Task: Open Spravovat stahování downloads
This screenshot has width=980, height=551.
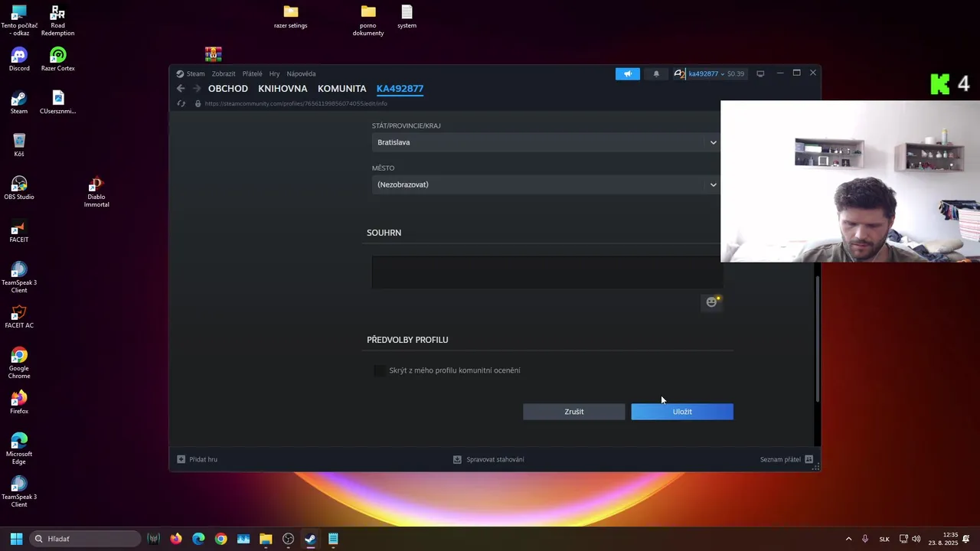Action: click(x=488, y=459)
